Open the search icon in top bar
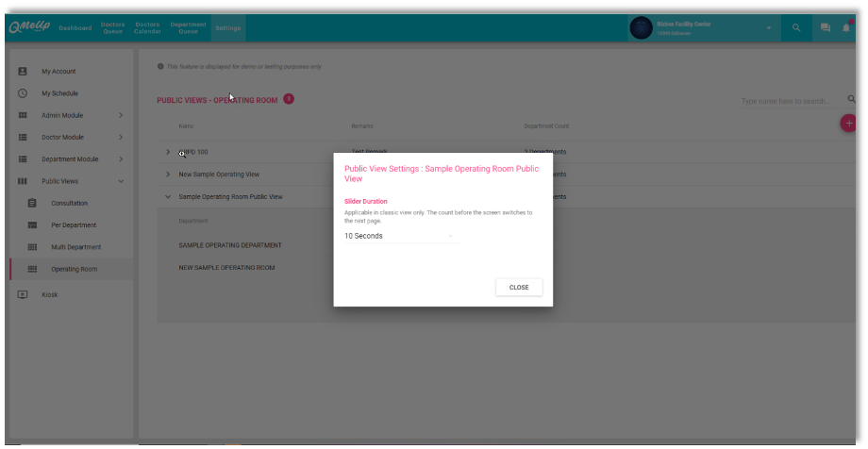The image size is (868, 449). 796,28
